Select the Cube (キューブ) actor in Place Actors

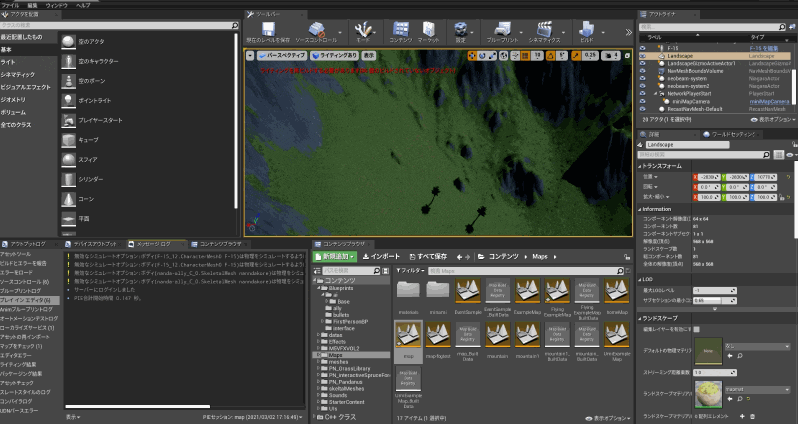pos(66,139)
